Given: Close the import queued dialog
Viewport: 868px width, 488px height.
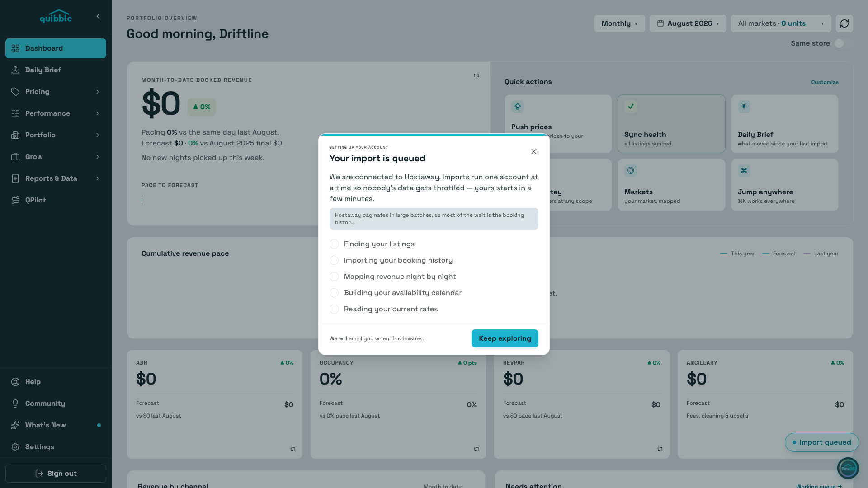Looking at the screenshot, I should 533,152.
